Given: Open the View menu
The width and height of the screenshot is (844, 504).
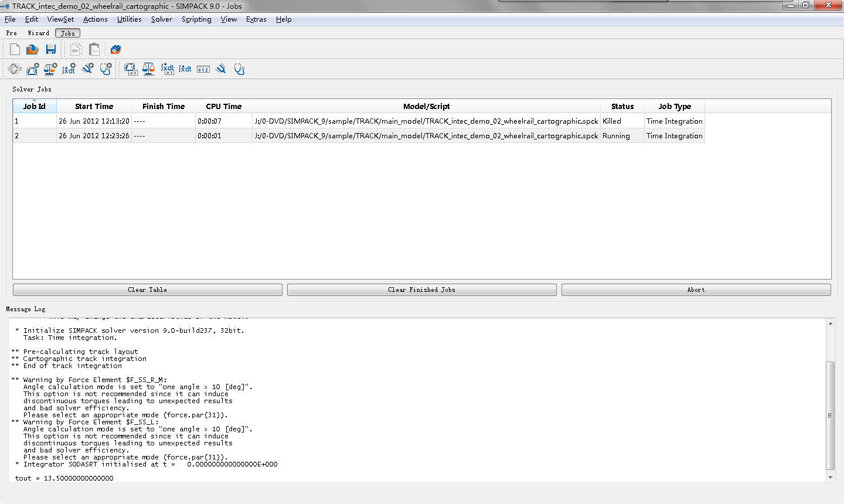Looking at the screenshot, I should (229, 19).
